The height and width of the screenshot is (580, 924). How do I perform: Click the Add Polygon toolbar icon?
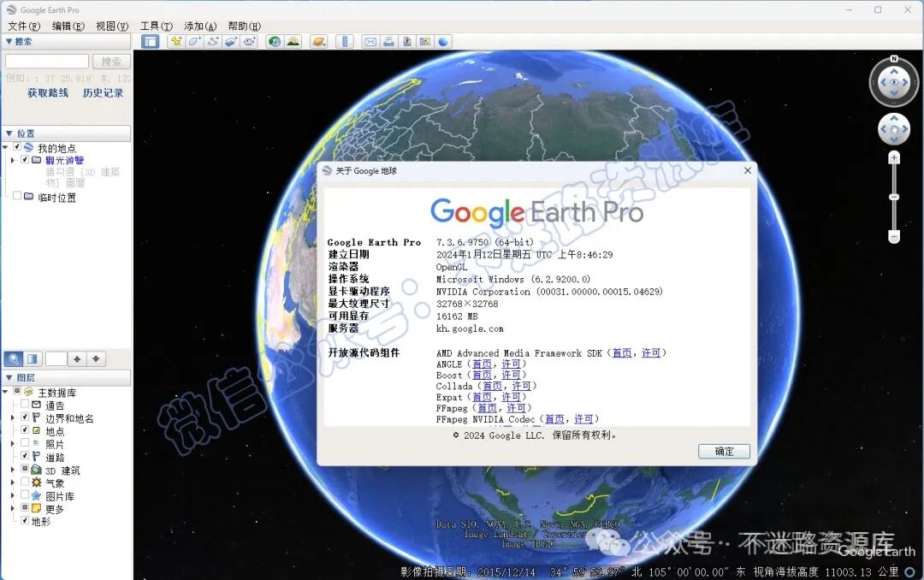click(194, 41)
